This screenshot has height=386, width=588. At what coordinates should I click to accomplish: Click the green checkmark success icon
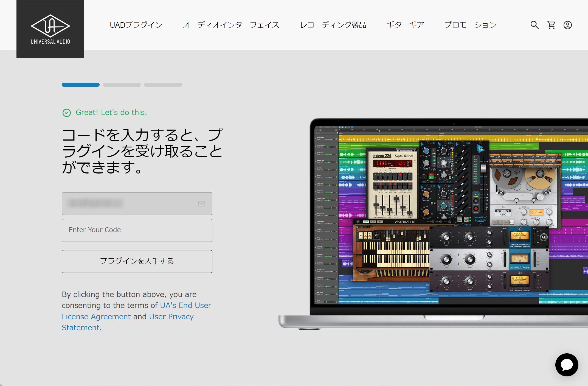pos(67,113)
